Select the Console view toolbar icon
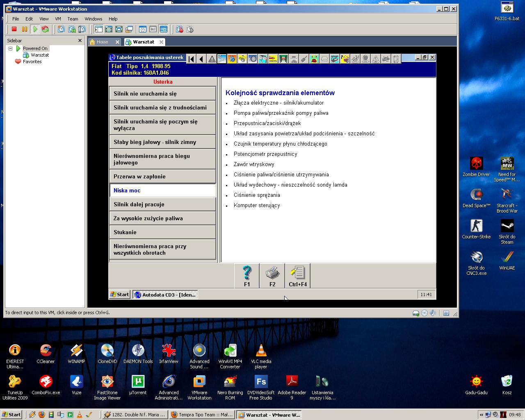The height and width of the screenshot is (420, 525). coord(164,29)
